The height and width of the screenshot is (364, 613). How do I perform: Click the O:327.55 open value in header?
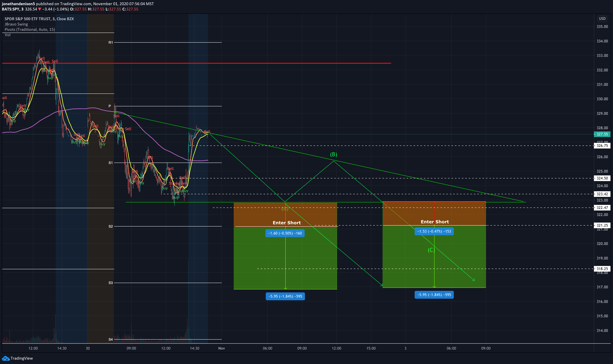click(x=78, y=9)
